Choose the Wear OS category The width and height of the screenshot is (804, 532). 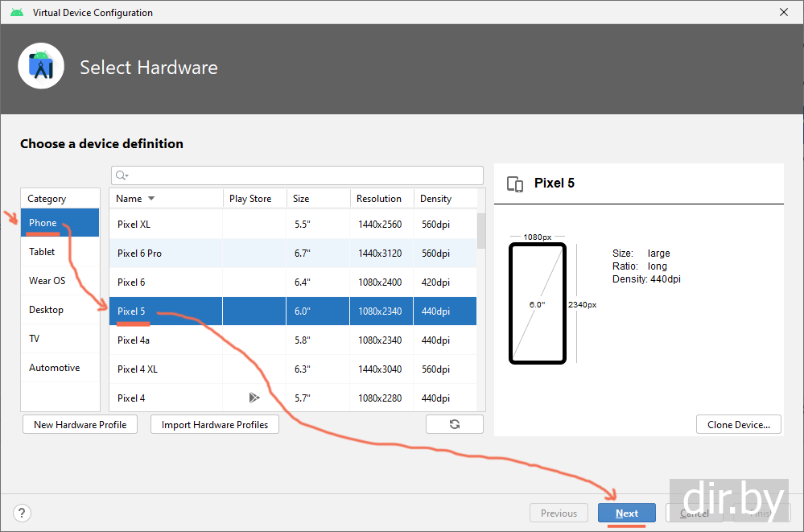click(x=47, y=281)
